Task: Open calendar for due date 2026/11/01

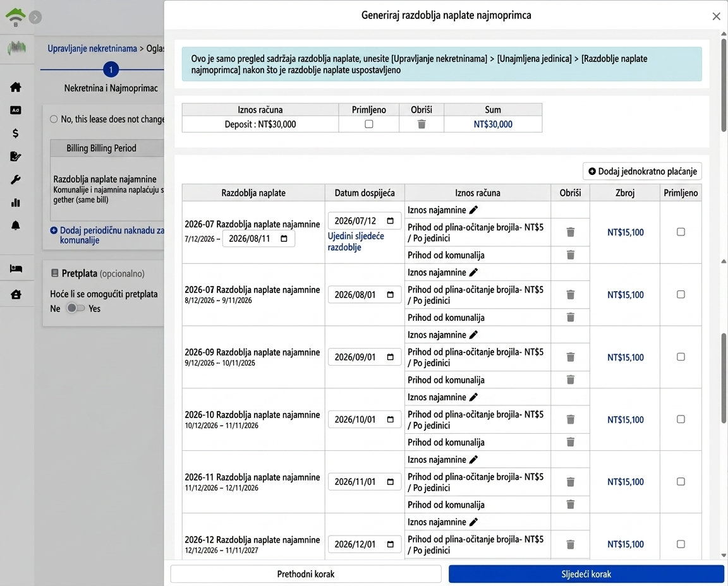Action: (390, 482)
